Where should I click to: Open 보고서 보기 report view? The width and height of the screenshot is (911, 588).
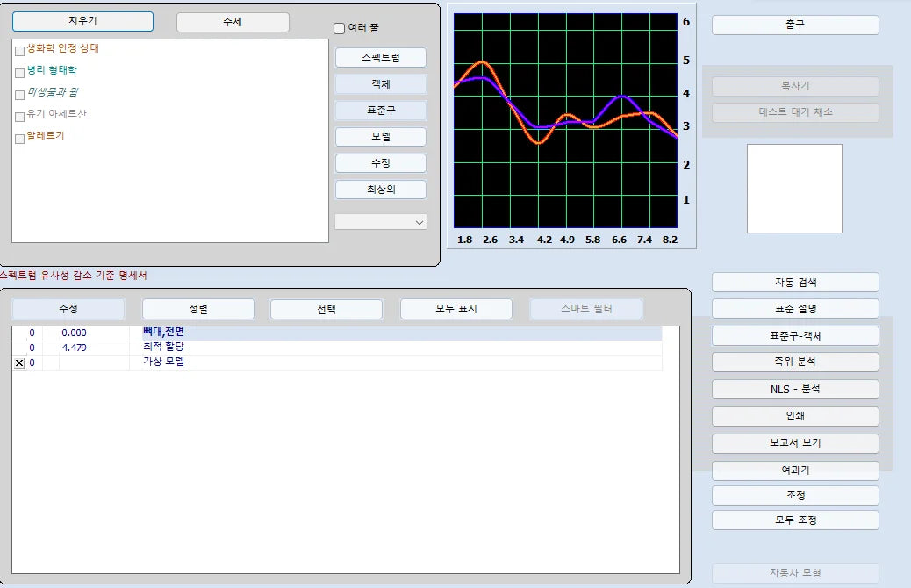[x=794, y=443]
